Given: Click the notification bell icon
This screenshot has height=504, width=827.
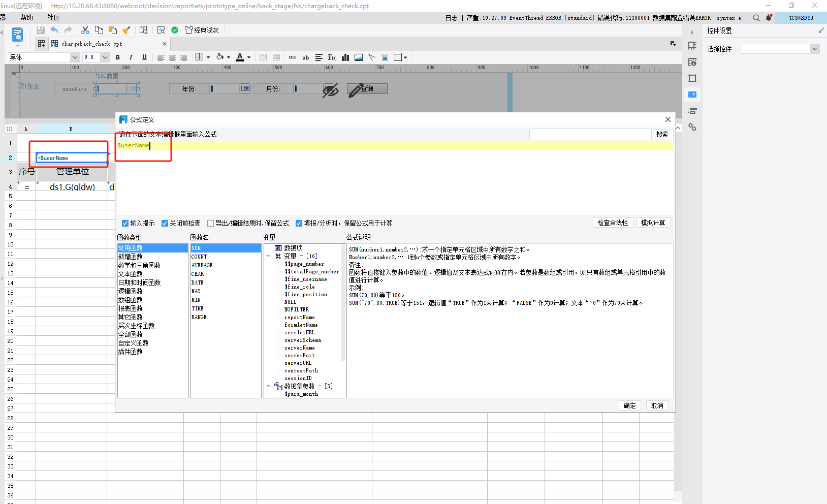Looking at the screenshot, I should [x=769, y=18].
